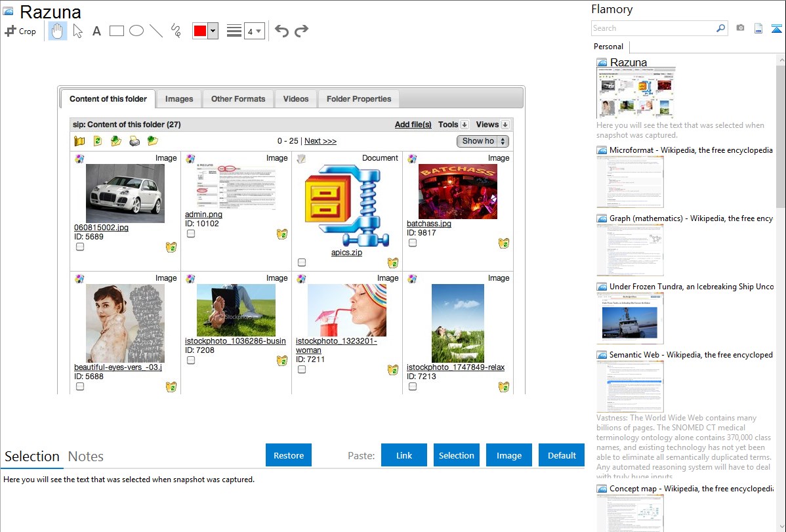The width and height of the screenshot is (786, 532).
Task: Open the Show ho selector
Action: (x=483, y=141)
